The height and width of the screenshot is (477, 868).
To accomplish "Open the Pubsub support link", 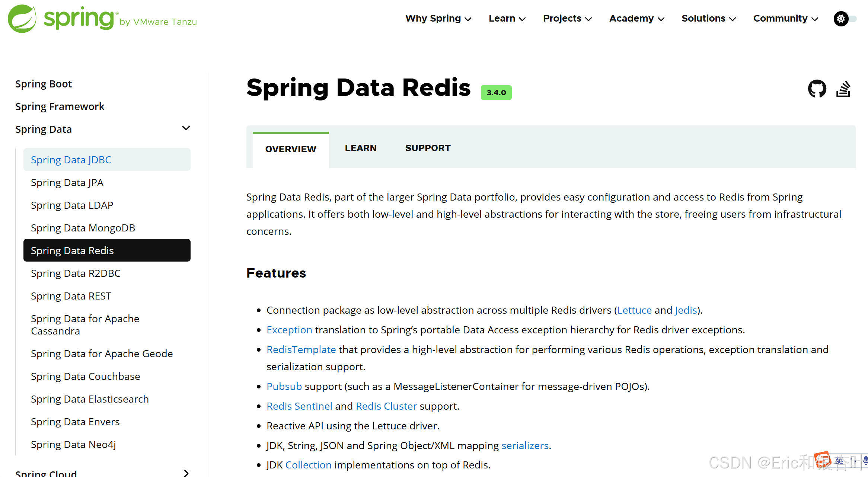I will tap(284, 386).
